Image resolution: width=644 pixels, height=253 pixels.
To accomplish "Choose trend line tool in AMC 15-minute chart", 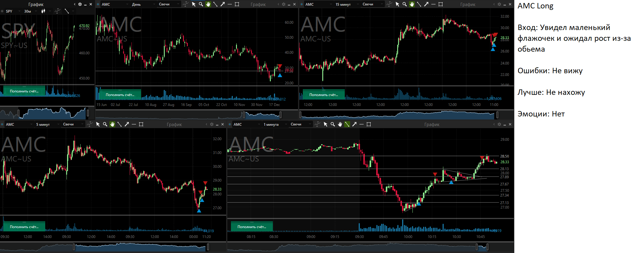I will coord(419,4).
